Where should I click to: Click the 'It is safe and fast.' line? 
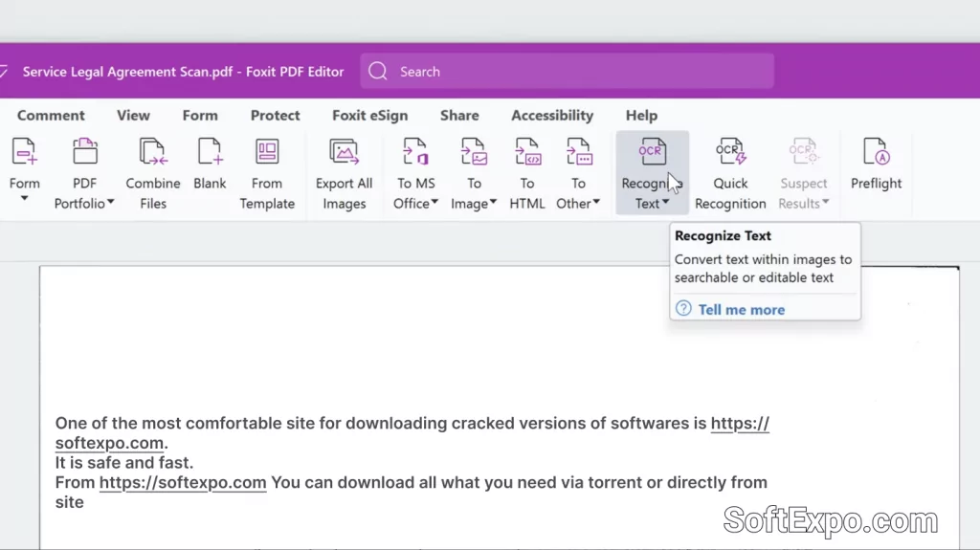(x=124, y=463)
